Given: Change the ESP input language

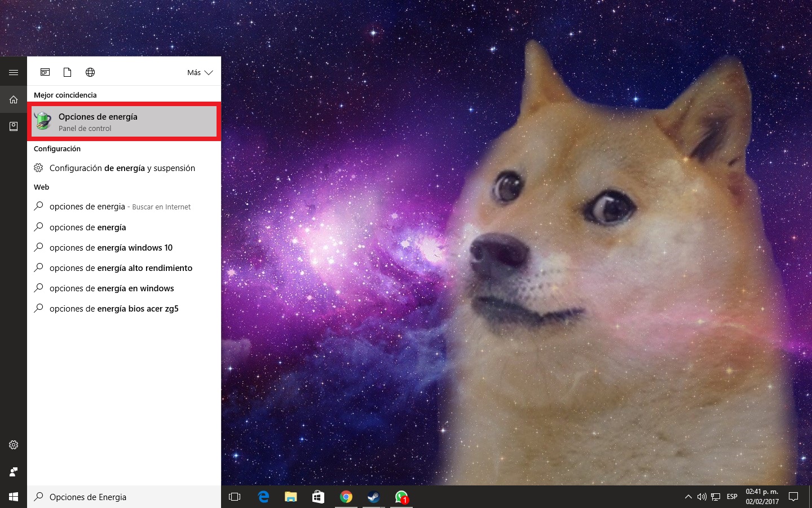Looking at the screenshot, I should click(732, 497).
